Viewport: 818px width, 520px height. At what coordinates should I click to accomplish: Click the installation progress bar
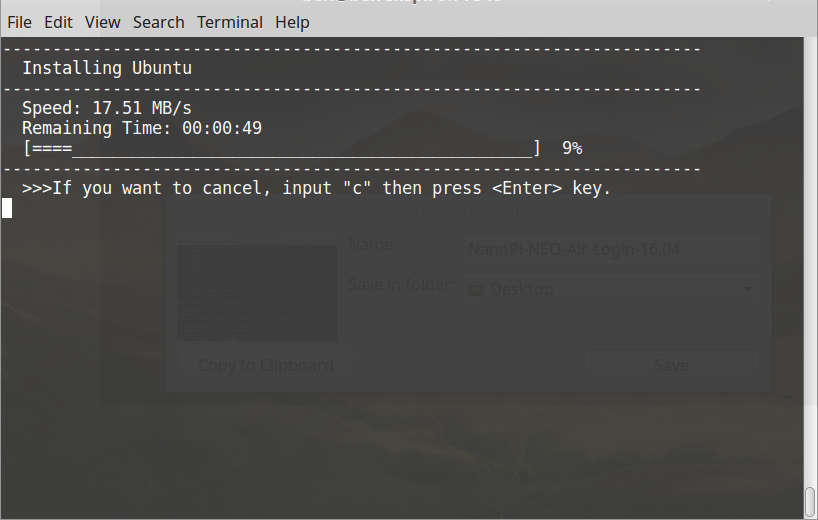[281, 149]
